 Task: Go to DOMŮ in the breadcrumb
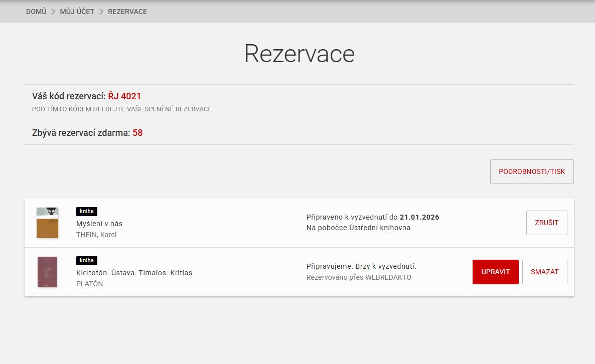click(36, 12)
